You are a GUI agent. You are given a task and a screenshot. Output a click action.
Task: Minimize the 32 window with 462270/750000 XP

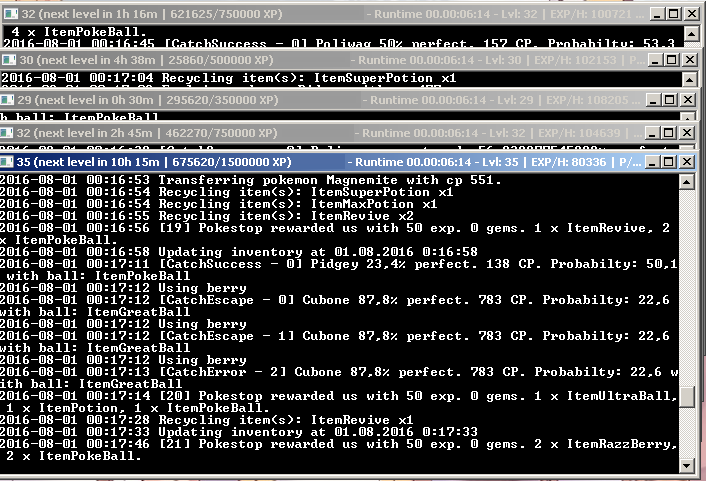[x=652, y=132]
